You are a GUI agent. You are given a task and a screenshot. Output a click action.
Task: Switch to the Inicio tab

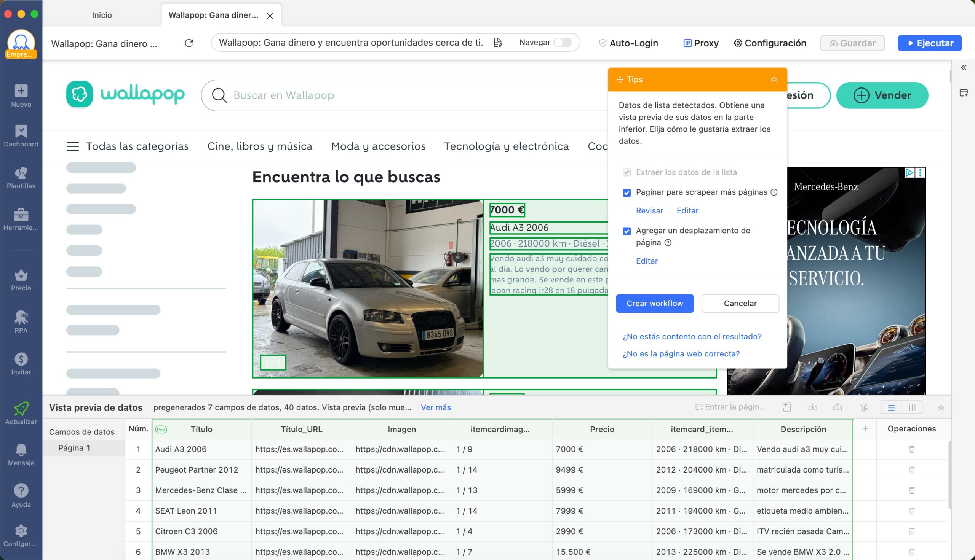(x=102, y=15)
